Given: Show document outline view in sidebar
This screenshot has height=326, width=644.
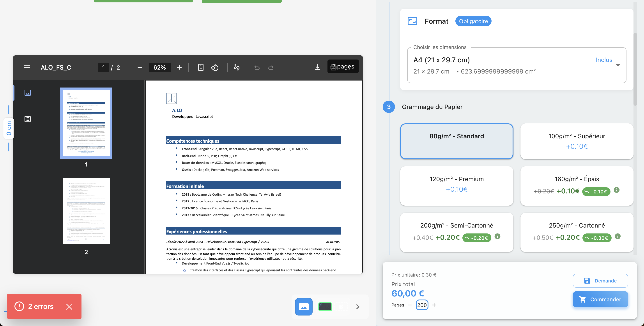Looking at the screenshot, I should tap(28, 119).
